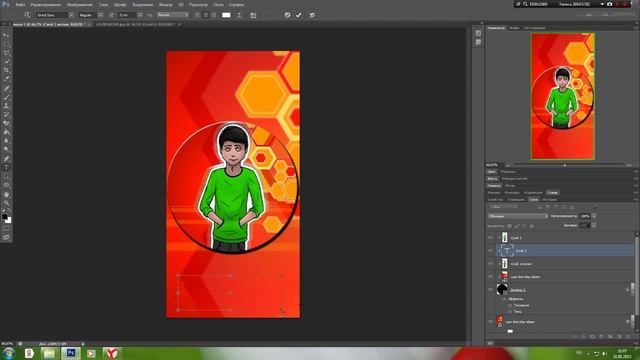Select the Pen tool
Image resolution: width=640 pixels, height=360 pixels.
(x=6, y=159)
